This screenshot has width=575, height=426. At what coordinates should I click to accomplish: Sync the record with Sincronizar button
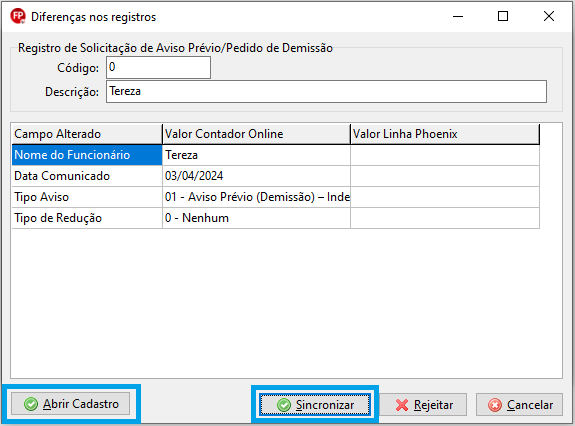315,405
